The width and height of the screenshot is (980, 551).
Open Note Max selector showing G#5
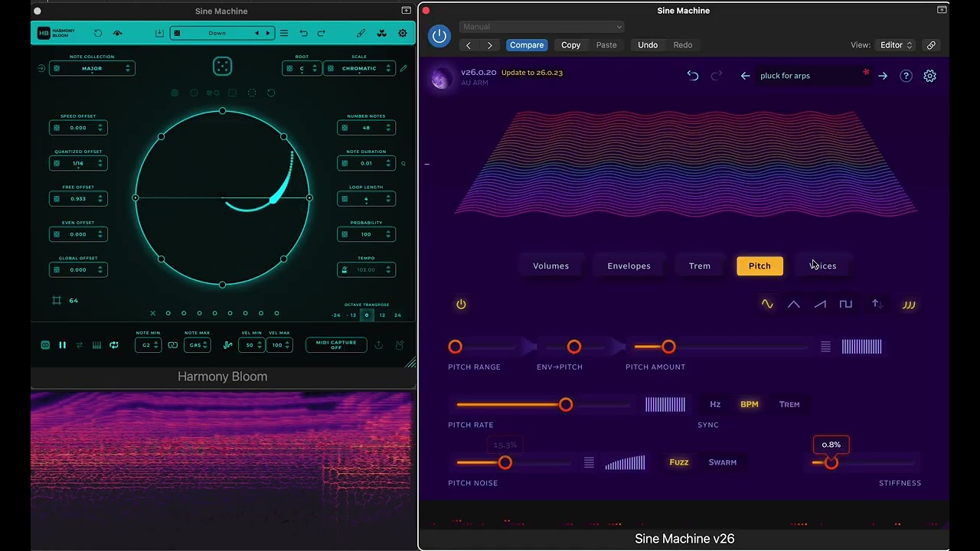(197, 345)
